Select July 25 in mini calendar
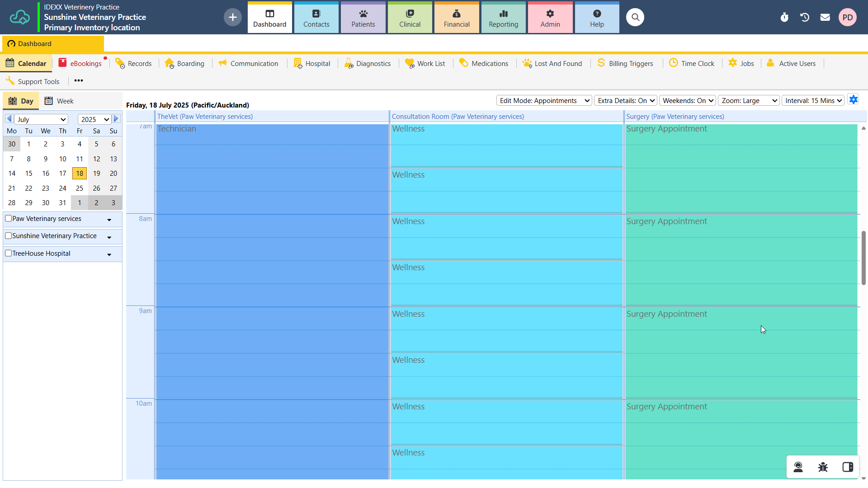 point(80,188)
